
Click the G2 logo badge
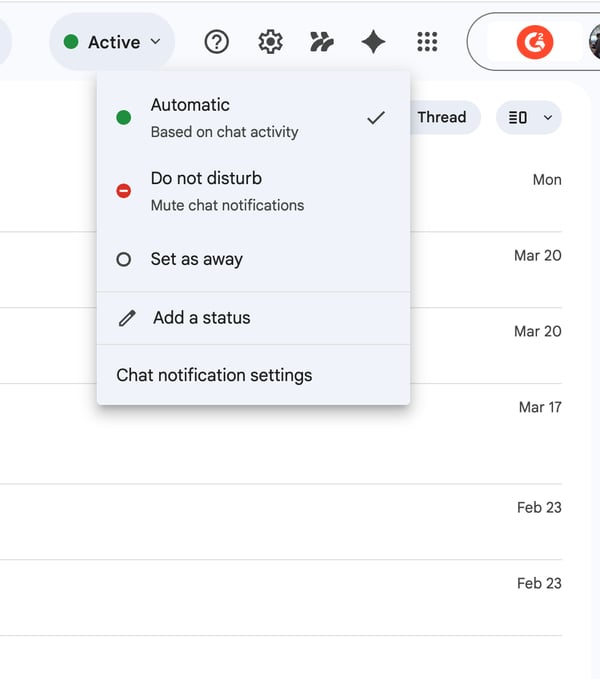(535, 42)
